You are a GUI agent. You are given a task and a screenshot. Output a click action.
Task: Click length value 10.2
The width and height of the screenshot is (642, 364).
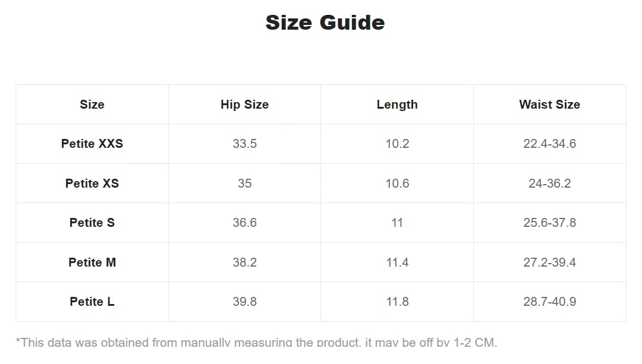tap(397, 144)
